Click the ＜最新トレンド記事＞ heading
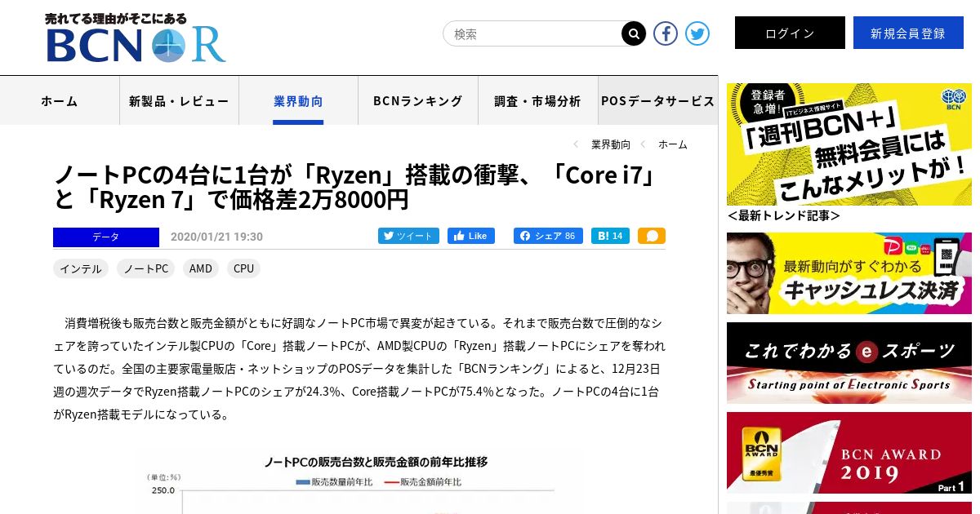This screenshot has height=514, width=980. (783, 216)
